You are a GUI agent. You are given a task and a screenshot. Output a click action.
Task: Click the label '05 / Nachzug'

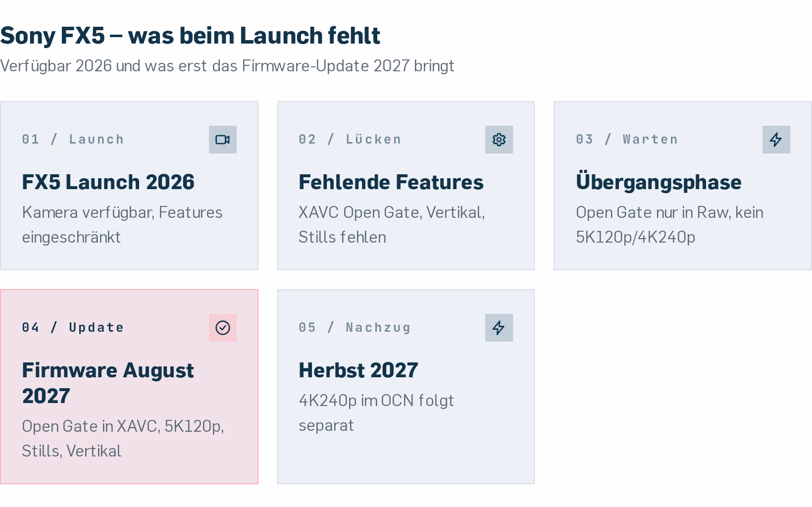click(x=355, y=328)
